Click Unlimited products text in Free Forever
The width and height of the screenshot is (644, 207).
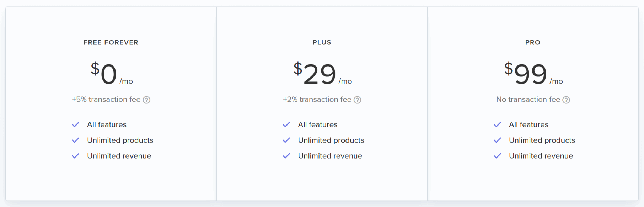coord(120,140)
